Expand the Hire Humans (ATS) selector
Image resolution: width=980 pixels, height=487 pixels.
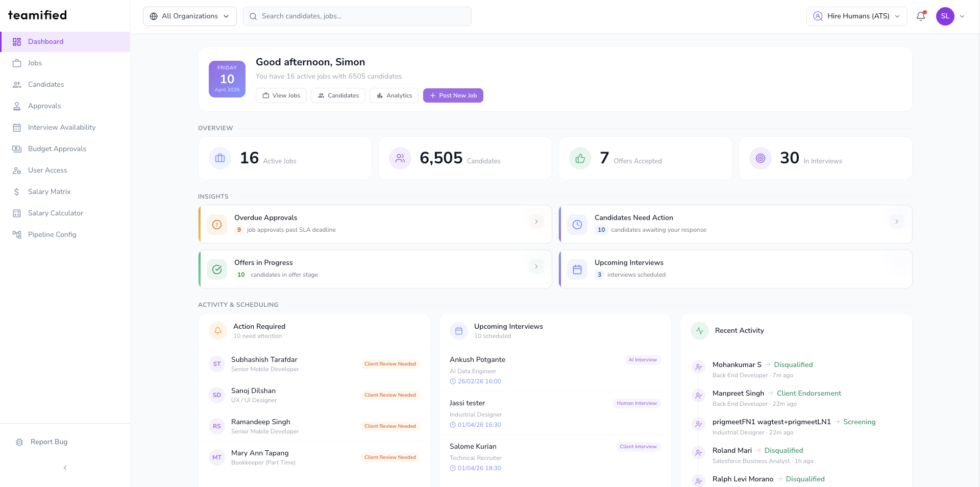856,16
